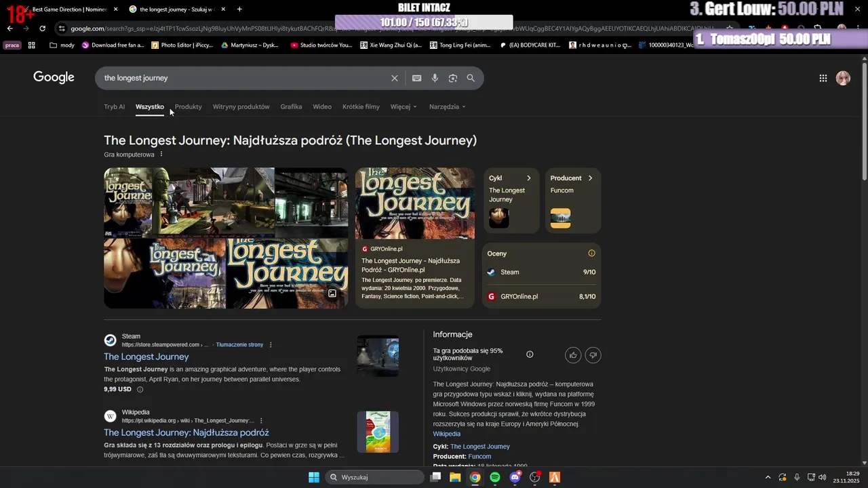Click Tłumaczenie strony link
Image resolution: width=868 pixels, height=488 pixels.
click(239, 345)
